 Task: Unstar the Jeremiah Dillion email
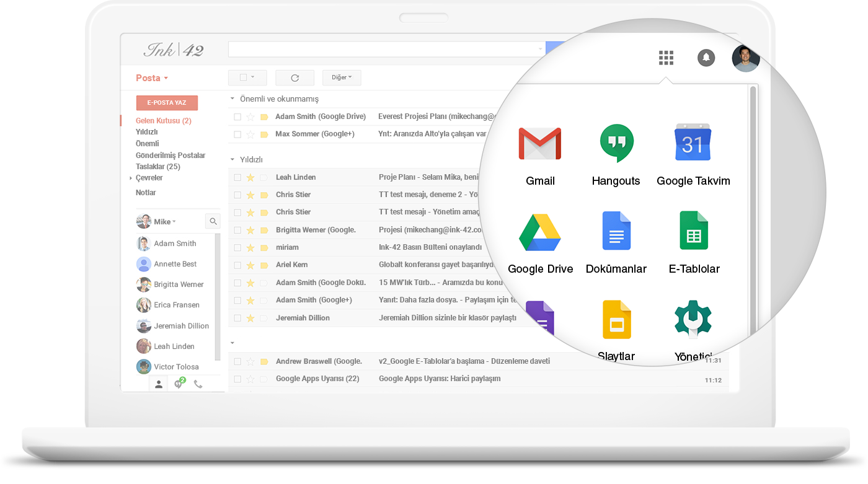[250, 318]
